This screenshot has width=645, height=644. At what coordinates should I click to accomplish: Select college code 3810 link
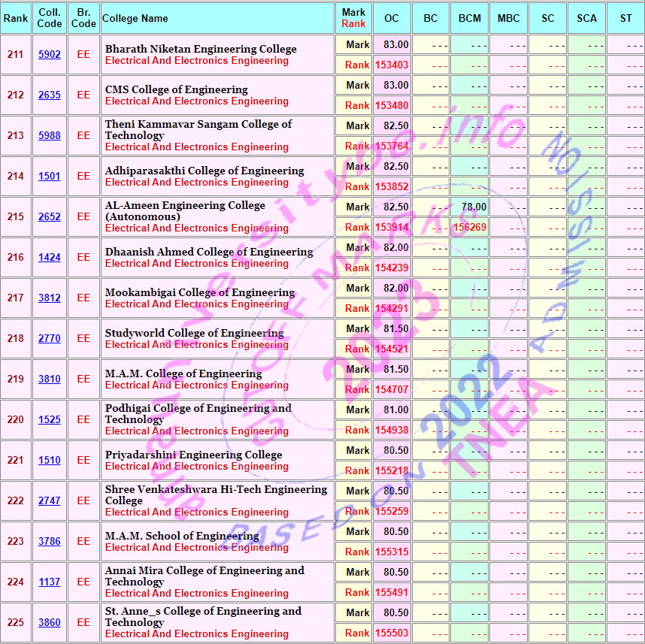(50, 379)
